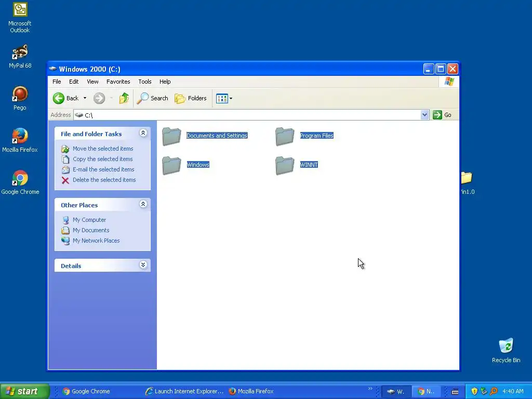
Task: Click Launch Internet Explorer quick launch item
Action: click(184, 391)
